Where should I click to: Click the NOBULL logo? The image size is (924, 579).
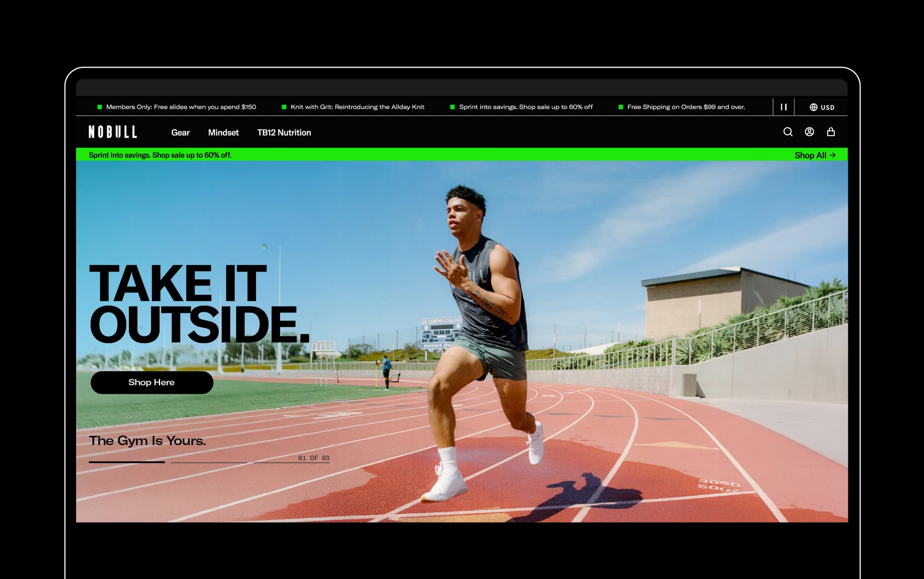point(113,132)
